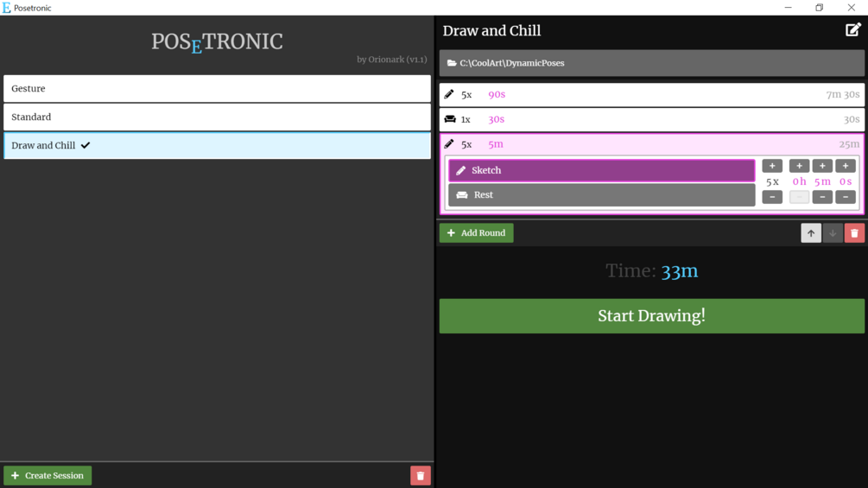Click the couch icon in the 30s round
868x488 pixels.
[x=450, y=119]
